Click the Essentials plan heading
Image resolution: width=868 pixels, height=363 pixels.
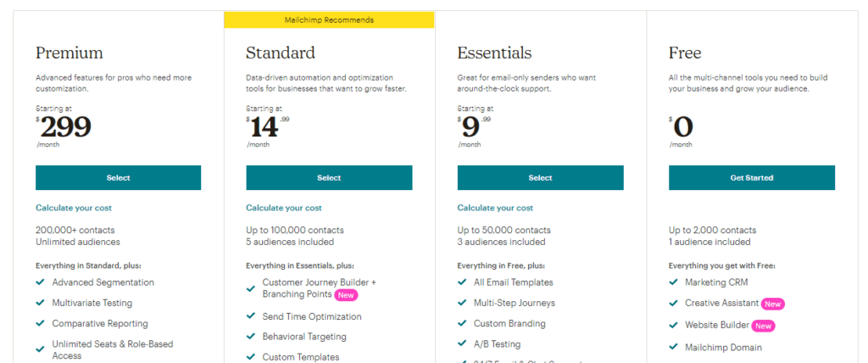494,53
